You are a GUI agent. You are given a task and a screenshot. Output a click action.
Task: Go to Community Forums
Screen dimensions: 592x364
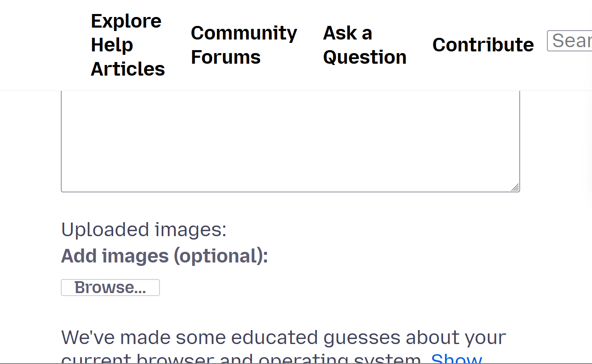point(244,45)
